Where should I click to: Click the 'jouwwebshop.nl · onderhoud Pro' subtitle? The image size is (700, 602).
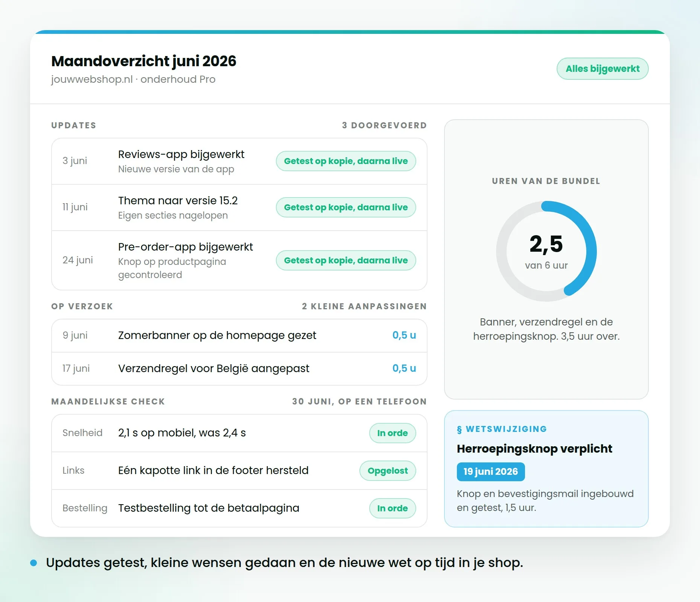tap(133, 79)
